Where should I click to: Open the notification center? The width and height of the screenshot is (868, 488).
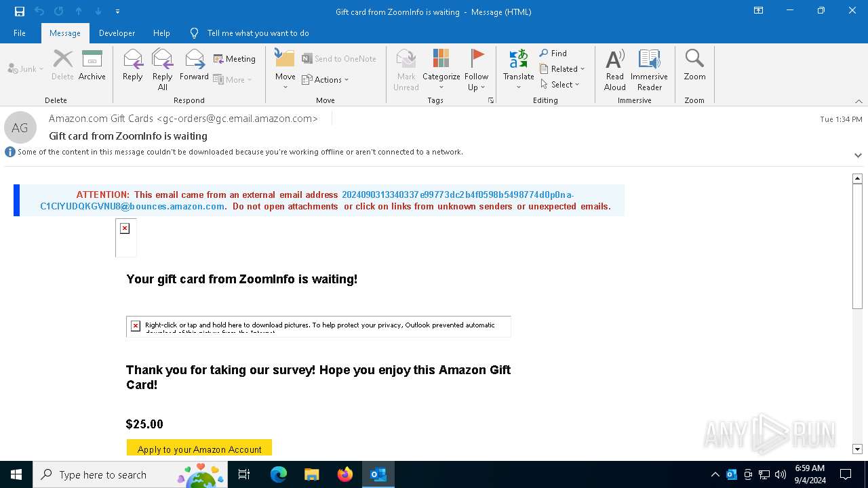click(x=846, y=474)
